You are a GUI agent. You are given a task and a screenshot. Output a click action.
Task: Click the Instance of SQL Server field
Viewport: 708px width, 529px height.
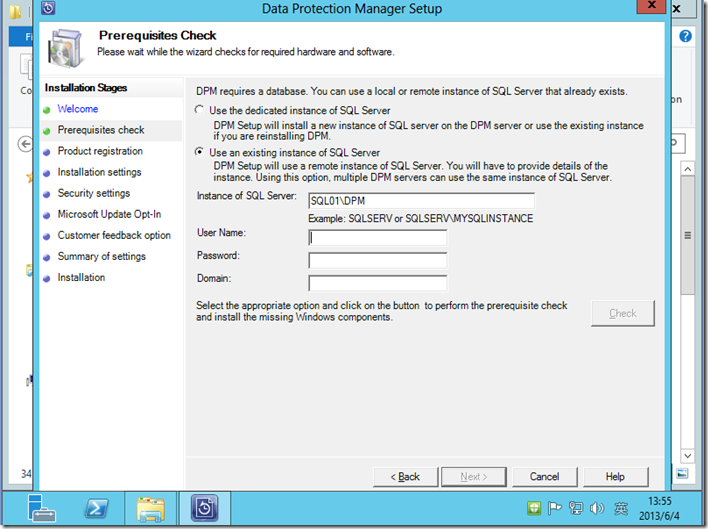(x=421, y=201)
